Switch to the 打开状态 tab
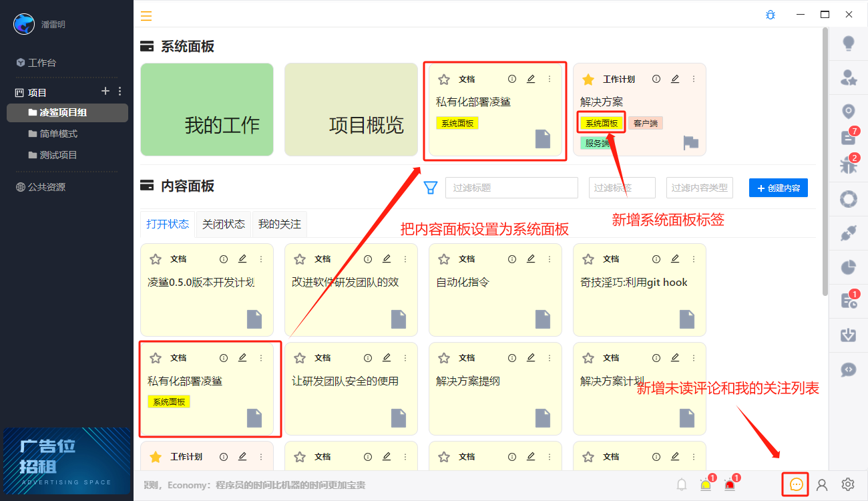 coord(168,224)
